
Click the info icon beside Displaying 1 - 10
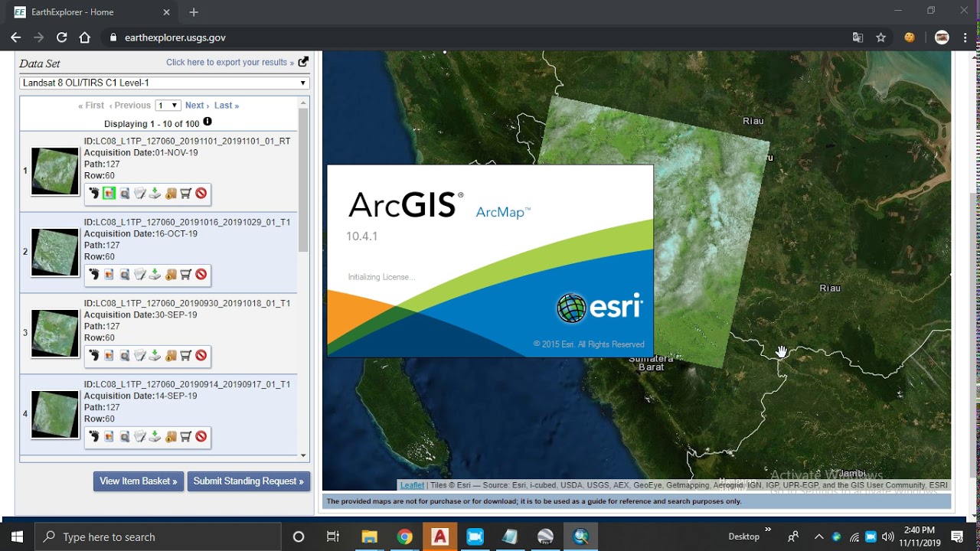(x=207, y=122)
